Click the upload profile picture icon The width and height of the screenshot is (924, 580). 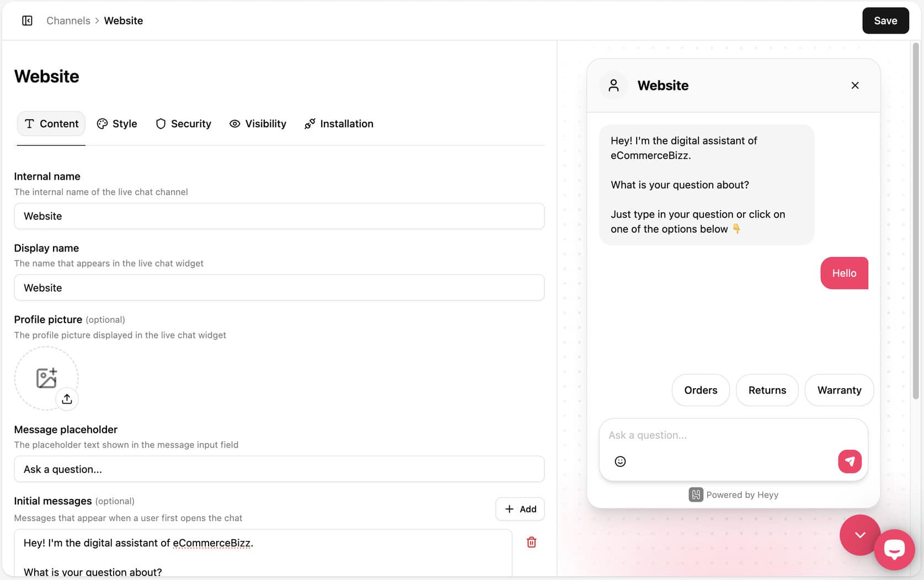(67, 399)
